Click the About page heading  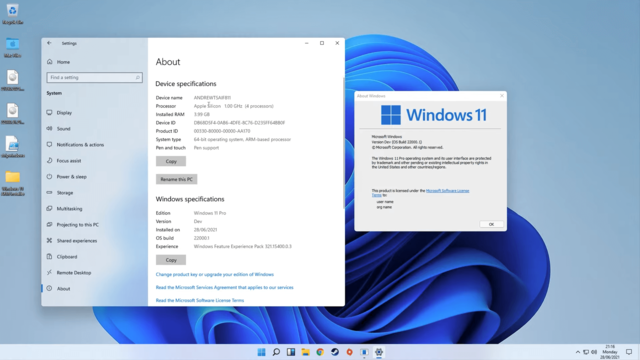coord(168,62)
